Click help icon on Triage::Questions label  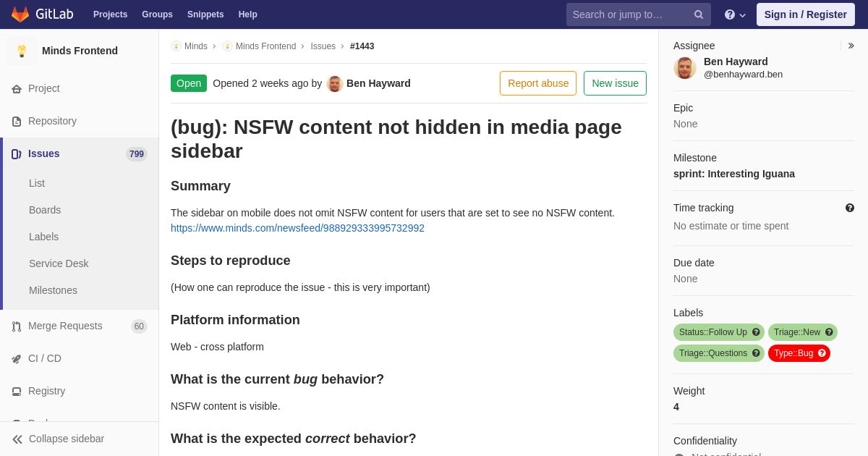[x=756, y=353]
